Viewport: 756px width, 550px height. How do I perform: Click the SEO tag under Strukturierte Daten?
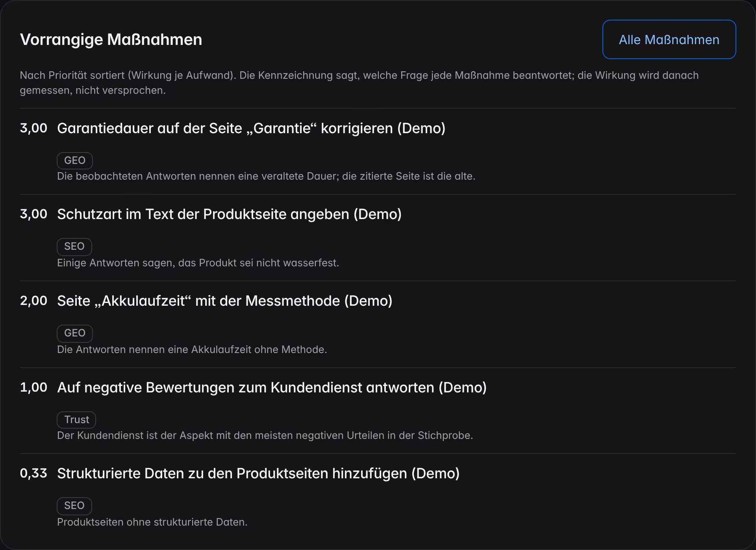tap(74, 506)
